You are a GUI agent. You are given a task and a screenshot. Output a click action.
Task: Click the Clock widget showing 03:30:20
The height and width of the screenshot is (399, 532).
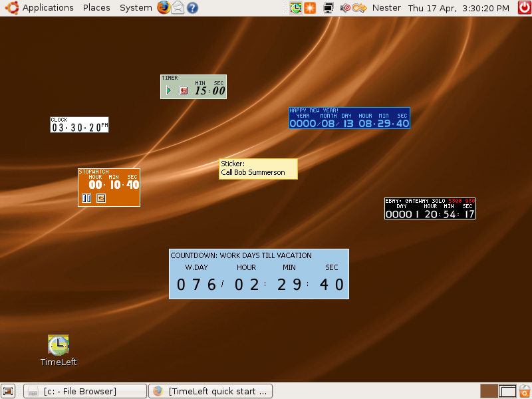point(79,124)
